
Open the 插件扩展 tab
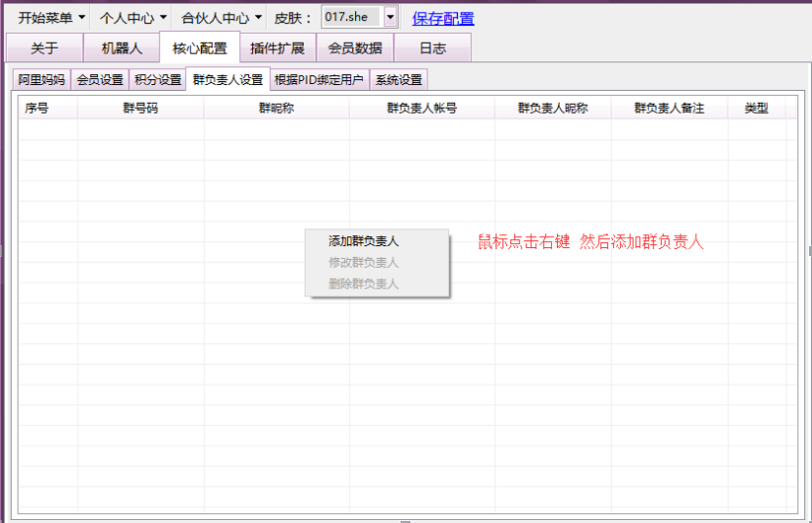[x=278, y=47]
